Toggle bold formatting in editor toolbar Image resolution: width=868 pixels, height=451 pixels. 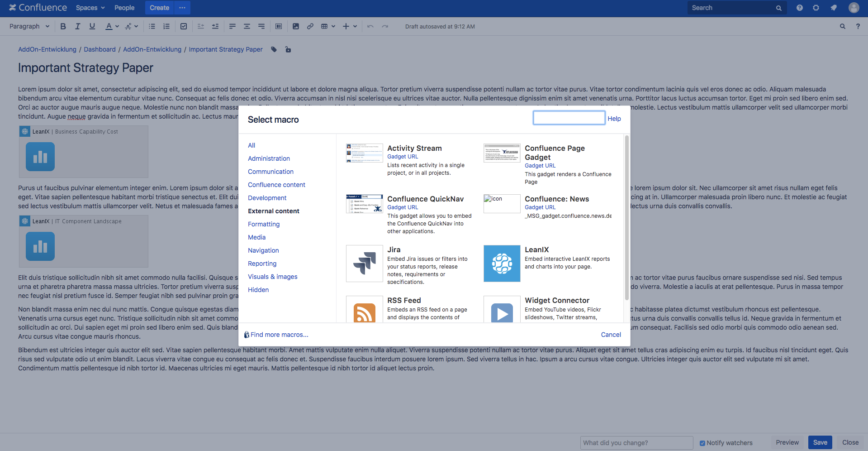pos(63,26)
